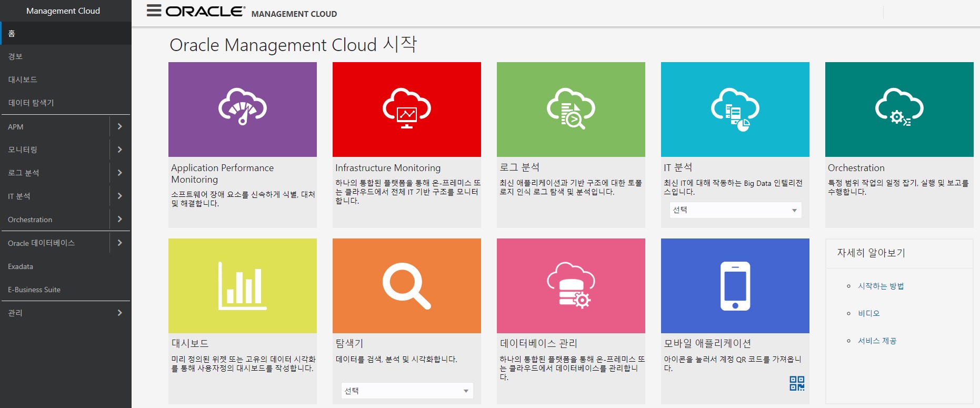Open the IT 분석 tile's 선택 dropdown
Screen dimensions: 980x408
pyautogui.click(x=735, y=210)
